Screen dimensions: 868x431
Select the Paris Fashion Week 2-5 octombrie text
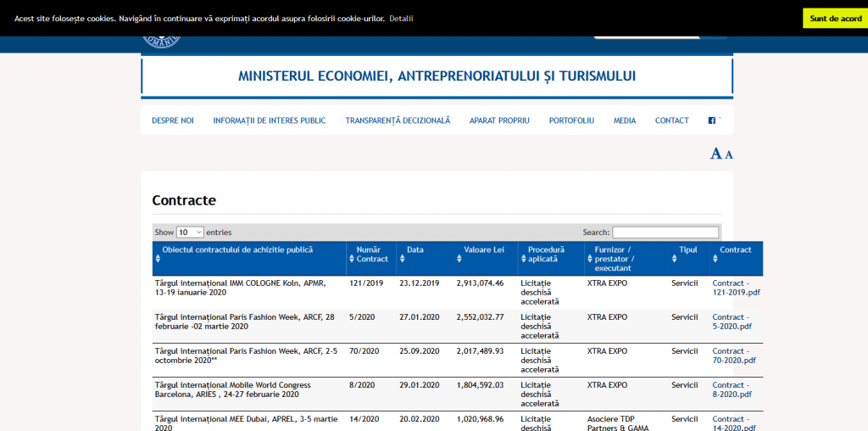[246, 355]
